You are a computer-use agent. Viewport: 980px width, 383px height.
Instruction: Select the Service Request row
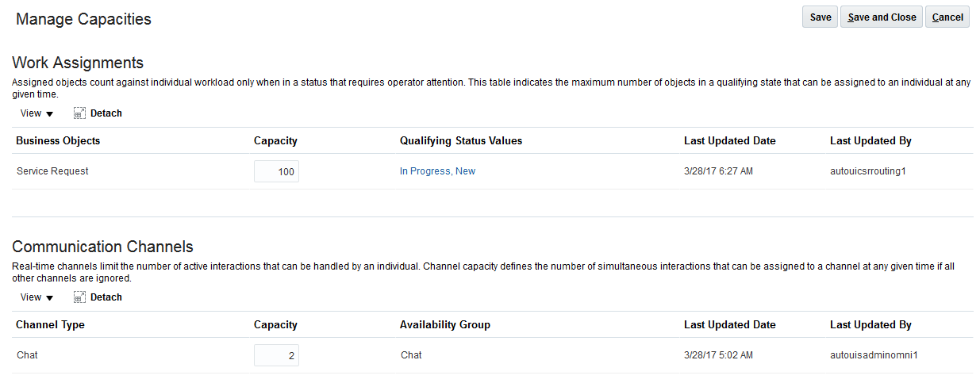[52, 171]
